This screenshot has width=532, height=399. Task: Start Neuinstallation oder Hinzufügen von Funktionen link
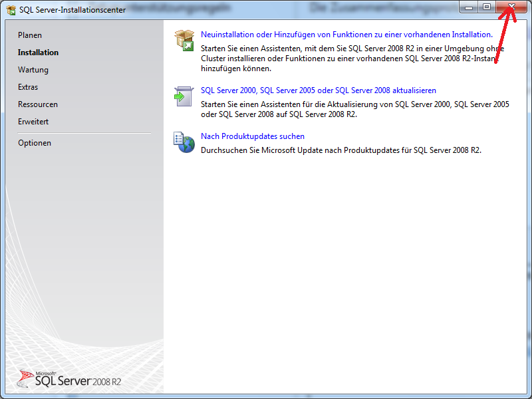[346, 35]
